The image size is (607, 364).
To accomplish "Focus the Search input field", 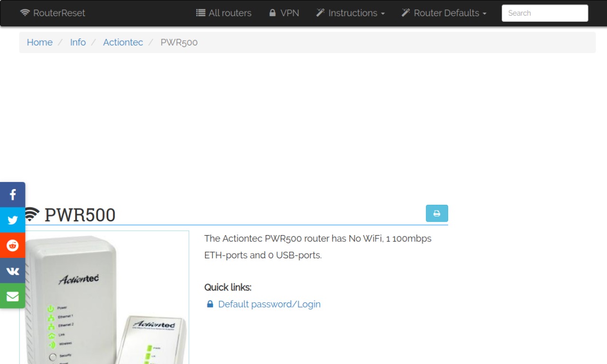I will [x=545, y=13].
